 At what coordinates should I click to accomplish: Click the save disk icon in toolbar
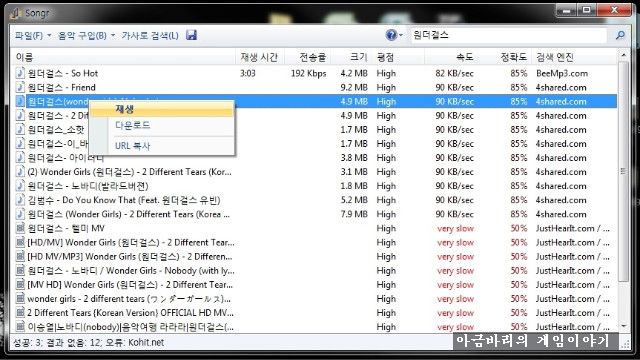191,36
